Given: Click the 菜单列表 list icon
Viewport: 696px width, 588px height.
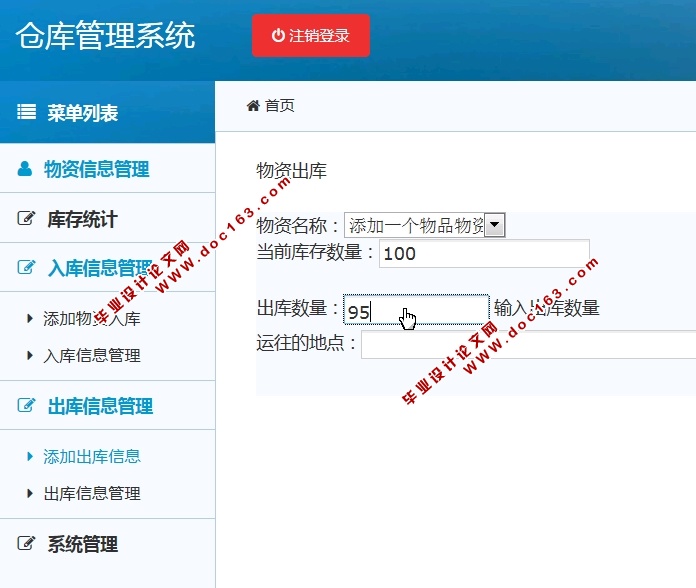Looking at the screenshot, I should click(26, 112).
